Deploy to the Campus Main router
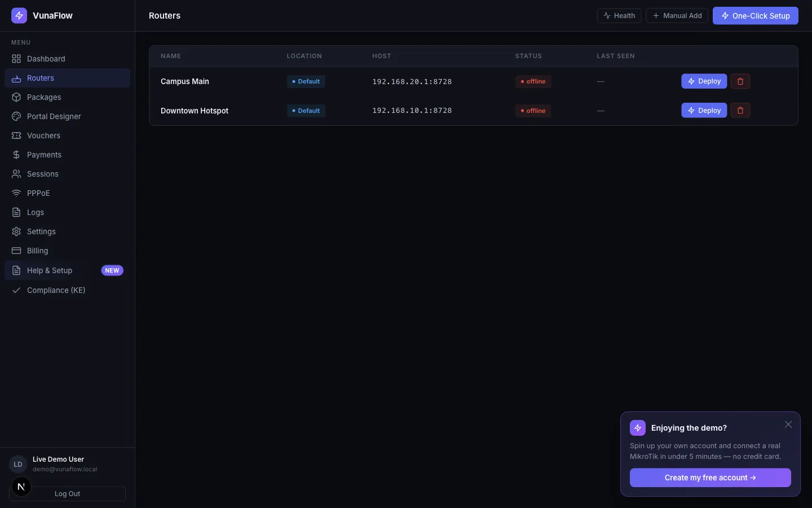This screenshot has width=812, height=508. (x=704, y=81)
